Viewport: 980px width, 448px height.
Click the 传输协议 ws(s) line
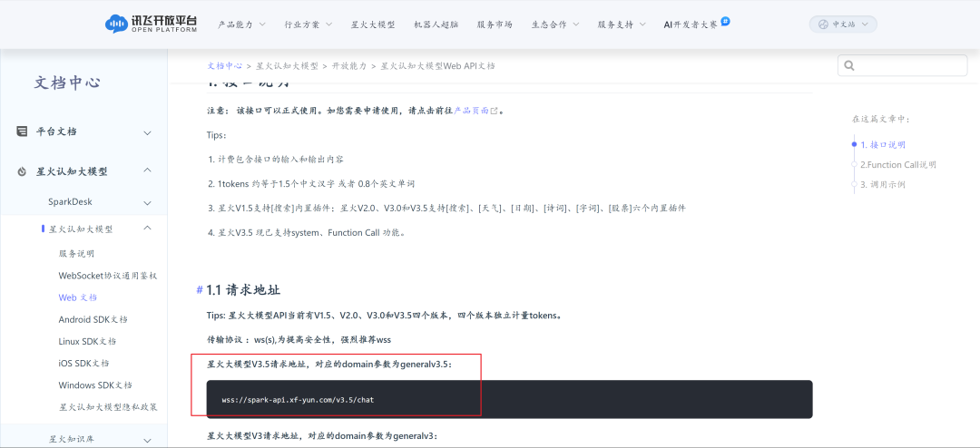click(299, 339)
